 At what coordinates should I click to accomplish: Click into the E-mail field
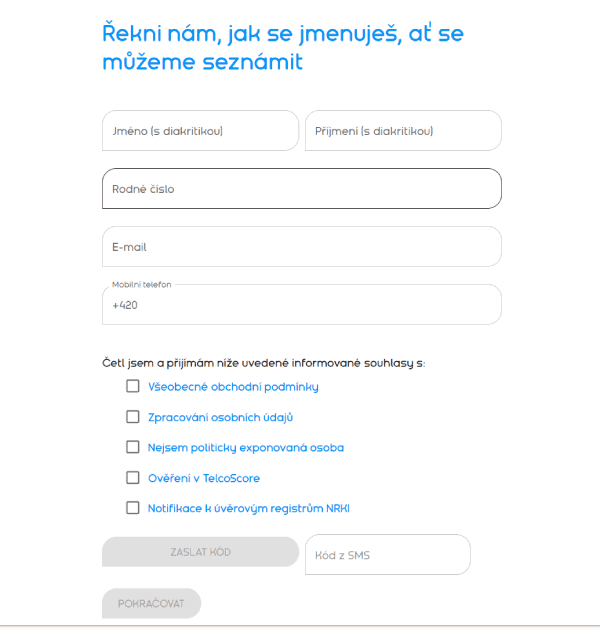[x=302, y=246]
